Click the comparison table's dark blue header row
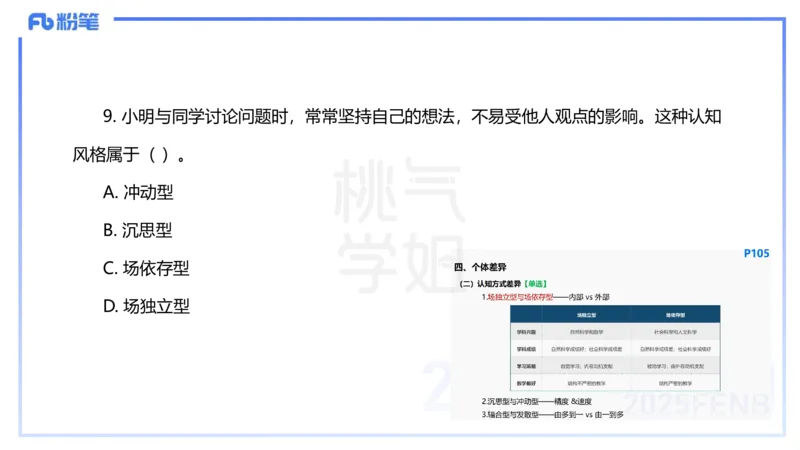This screenshot has width=800, height=450. tap(615, 314)
